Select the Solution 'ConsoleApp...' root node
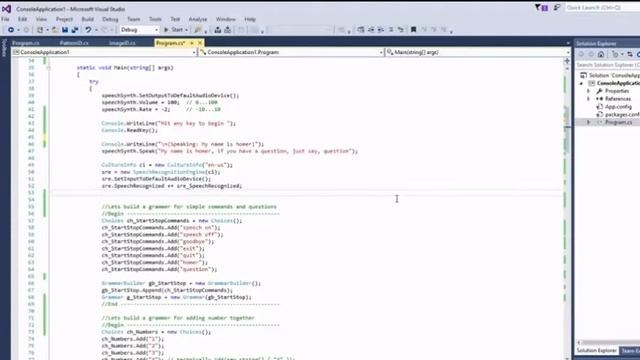Viewport: 640px width, 360px height. (610, 76)
